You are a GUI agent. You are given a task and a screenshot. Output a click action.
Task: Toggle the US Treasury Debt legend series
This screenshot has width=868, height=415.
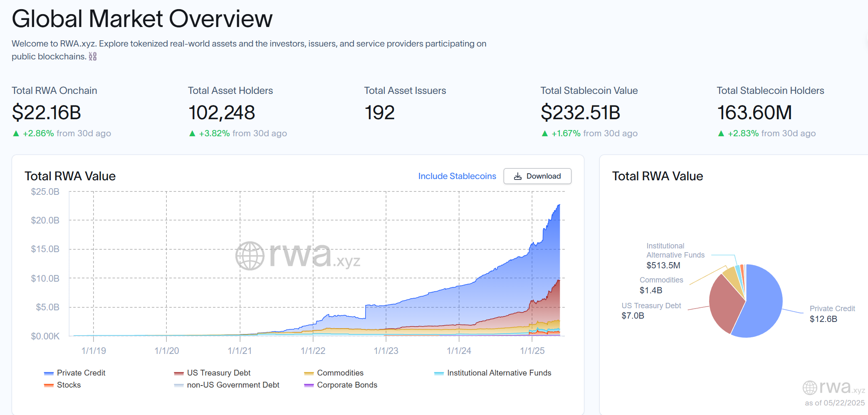click(213, 373)
